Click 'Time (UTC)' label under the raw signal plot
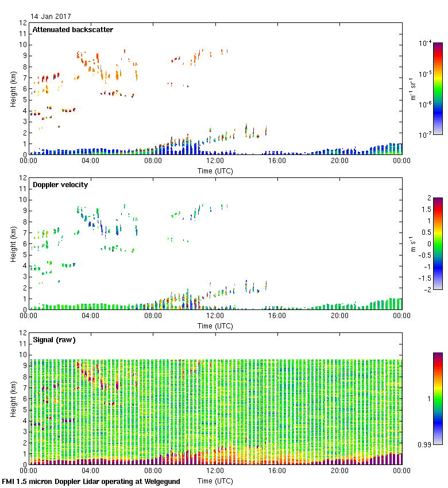This screenshot has width=448, height=488. (x=215, y=481)
